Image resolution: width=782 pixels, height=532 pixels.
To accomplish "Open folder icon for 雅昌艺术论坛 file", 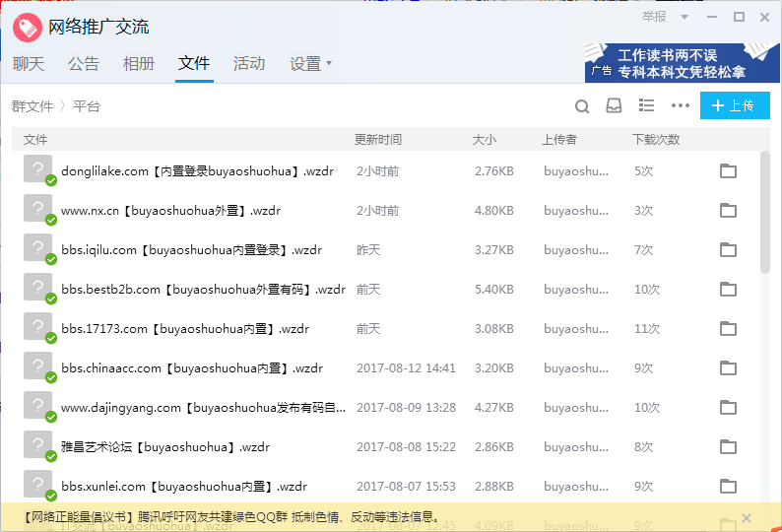I will pos(728,447).
